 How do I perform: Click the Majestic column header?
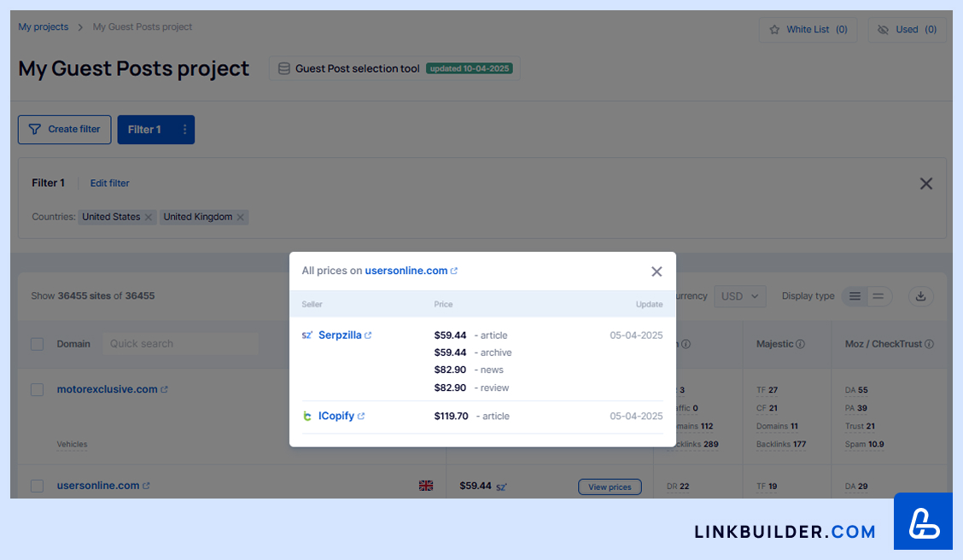click(775, 345)
